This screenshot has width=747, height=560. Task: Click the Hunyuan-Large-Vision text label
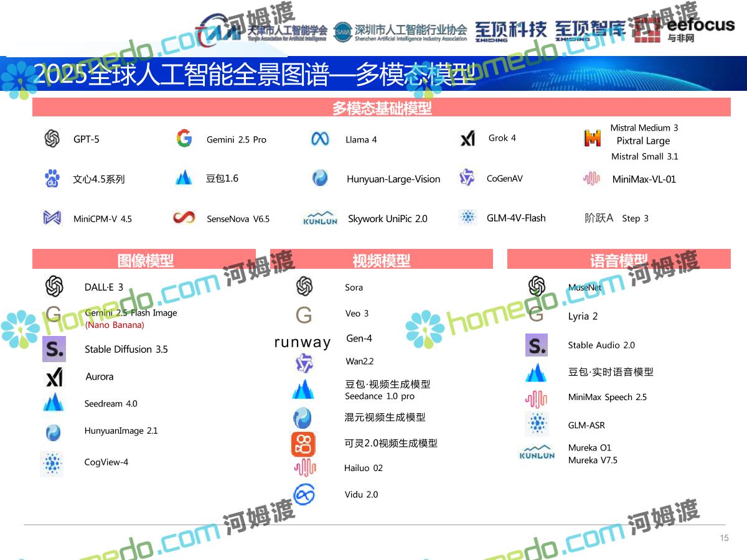pos(393,179)
